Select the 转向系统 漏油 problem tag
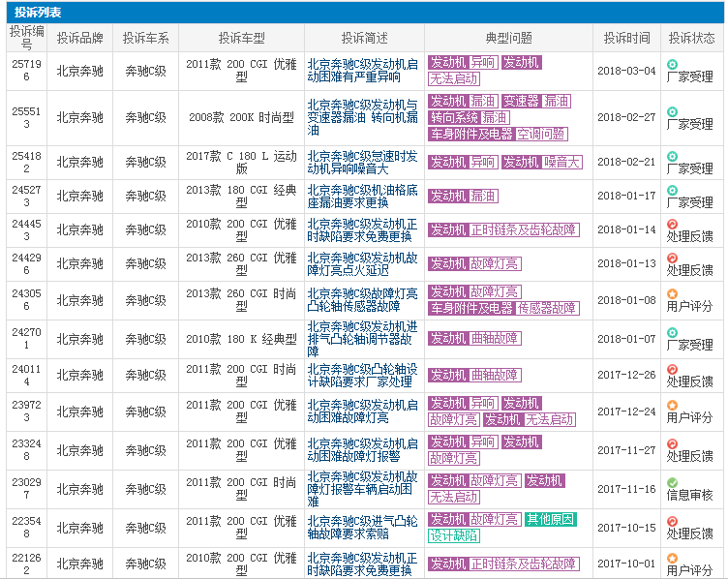The width and height of the screenshot is (728, 579). (x=470, y=117)
